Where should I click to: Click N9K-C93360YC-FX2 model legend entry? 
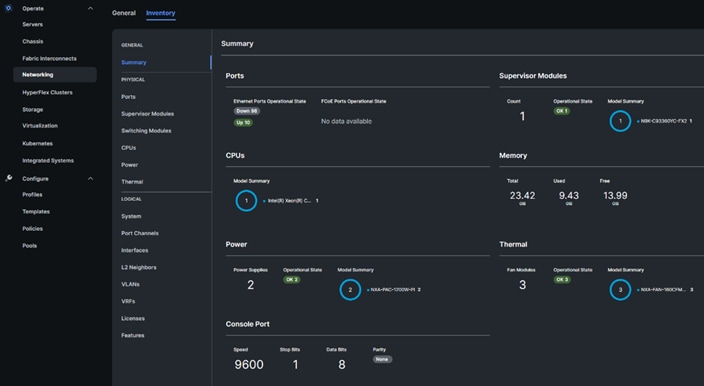point(664,121)
